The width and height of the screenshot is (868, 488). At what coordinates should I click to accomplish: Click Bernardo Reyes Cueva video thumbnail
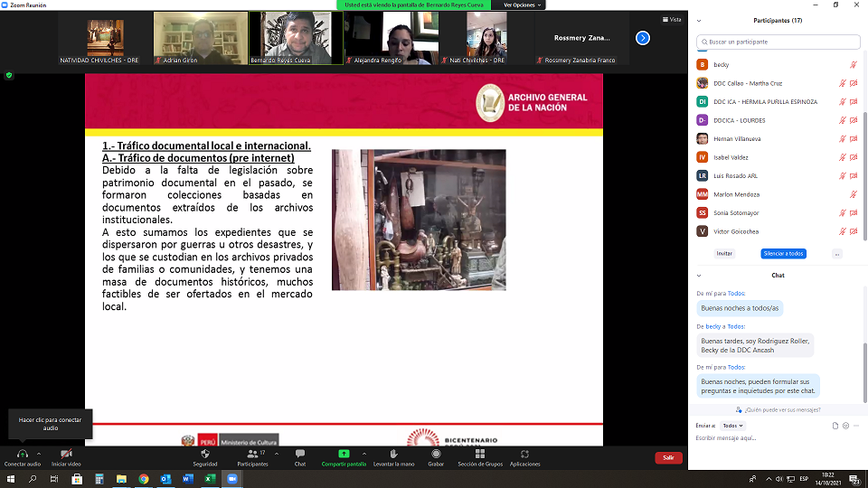(296, 38)
